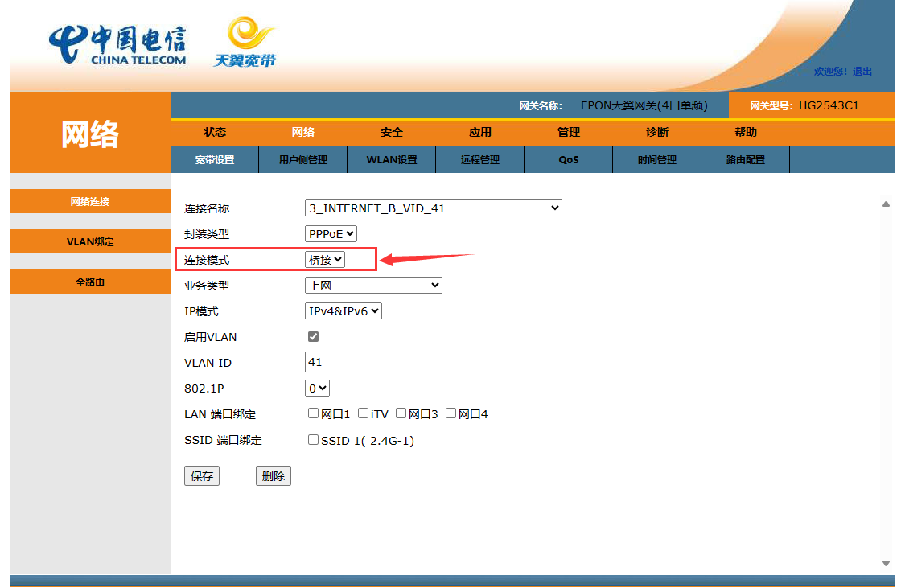This screenshot has height=588, width=901.
Task: Expand the 802.1P priority dropdown
Action: pyautogui.click(x=317, y=389)
